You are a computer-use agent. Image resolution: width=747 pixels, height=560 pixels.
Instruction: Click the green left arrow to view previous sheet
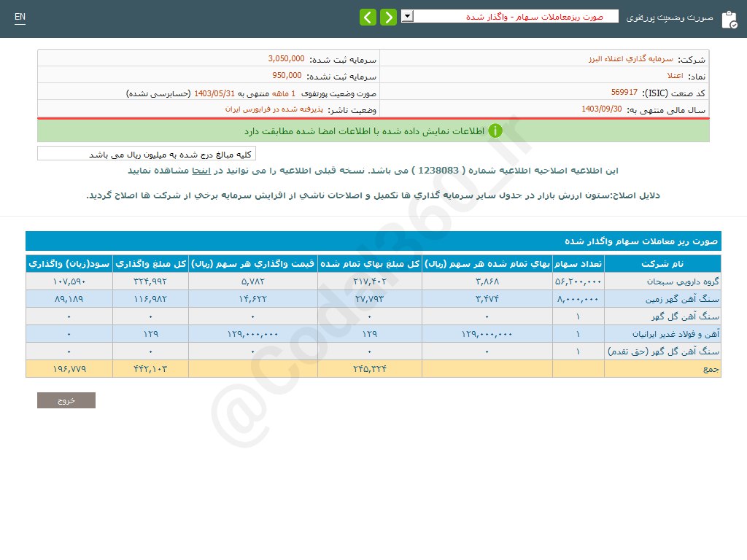[x=368, y=17]
